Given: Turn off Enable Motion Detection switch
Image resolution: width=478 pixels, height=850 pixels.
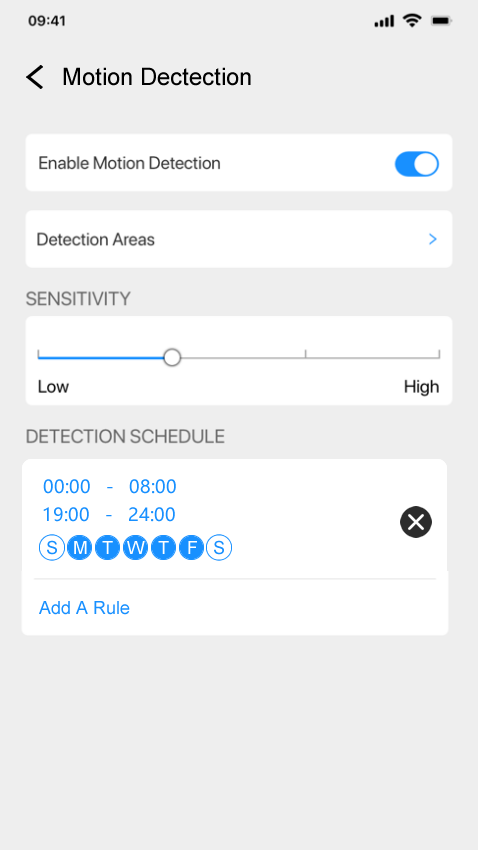Looking at the screenshot, I should 417,164.
